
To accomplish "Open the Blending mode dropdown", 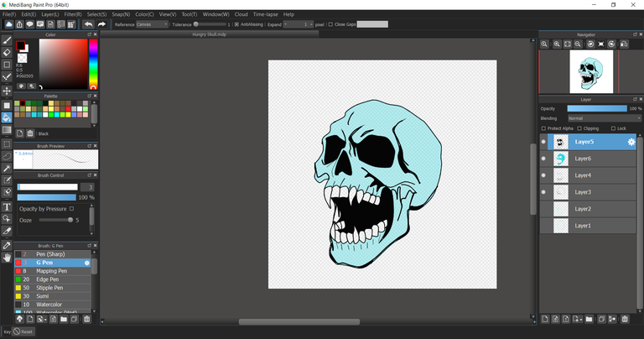I will [x=604, y=118].
